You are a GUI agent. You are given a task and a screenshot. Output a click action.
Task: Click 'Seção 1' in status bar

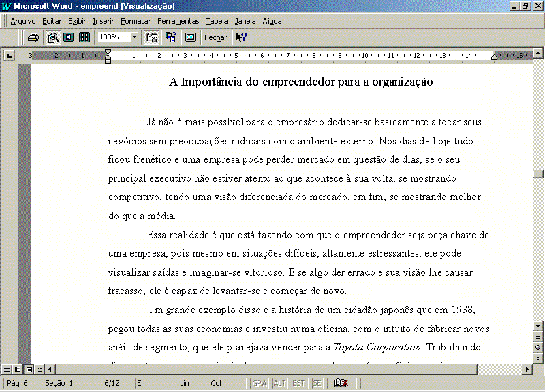pos(59,383)
